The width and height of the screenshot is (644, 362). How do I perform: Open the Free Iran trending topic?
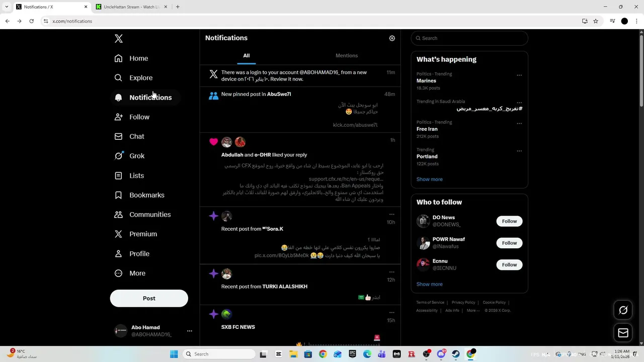tap(427, 129)
